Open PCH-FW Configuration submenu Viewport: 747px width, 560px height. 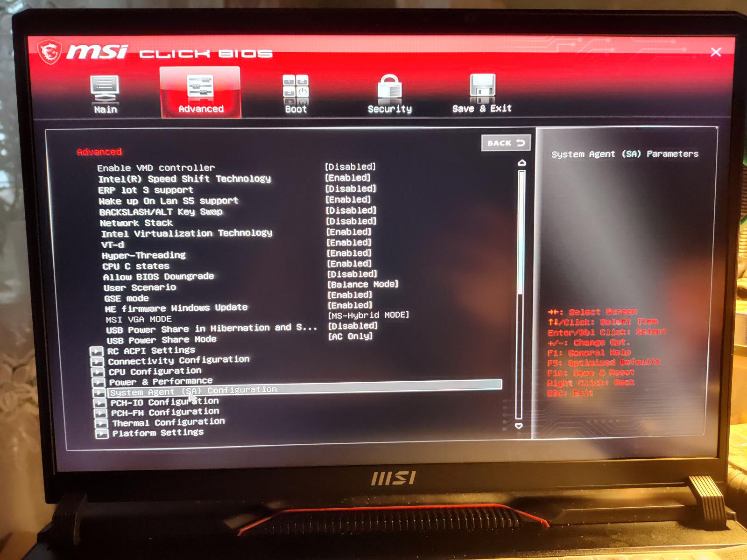coord(165,412)
